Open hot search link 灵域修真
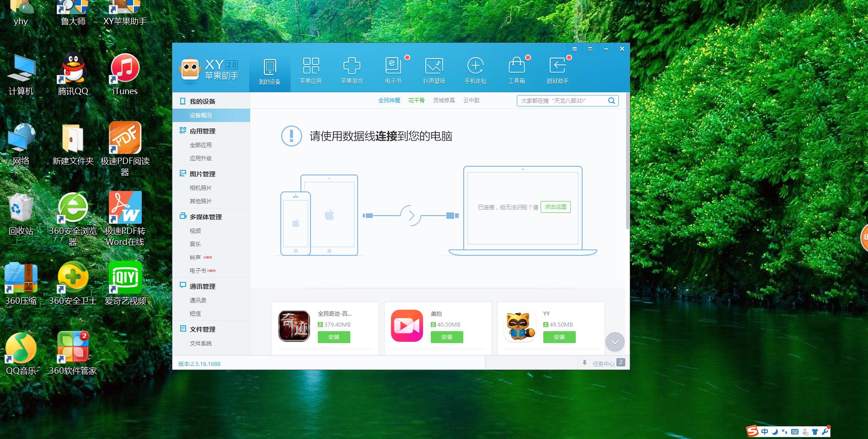This screenshot has height=439, width=868. (x=444, y=100)
